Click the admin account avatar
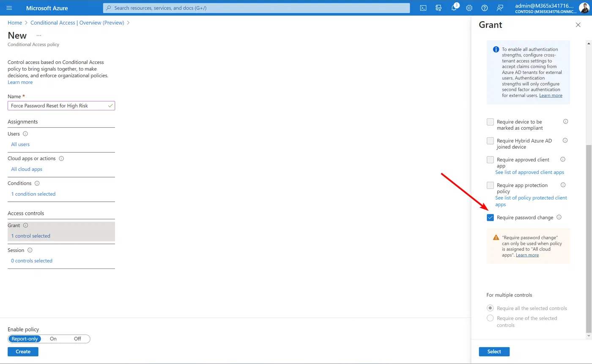This screenshot has width=592, height=364. [584, 8]
